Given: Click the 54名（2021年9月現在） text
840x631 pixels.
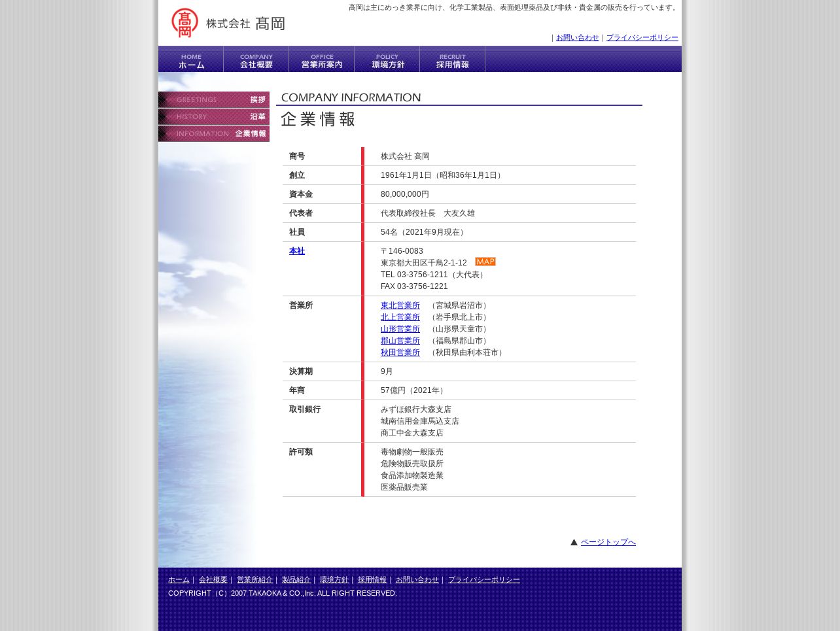Looking at the screenshot, I should [x=424, y=232].
